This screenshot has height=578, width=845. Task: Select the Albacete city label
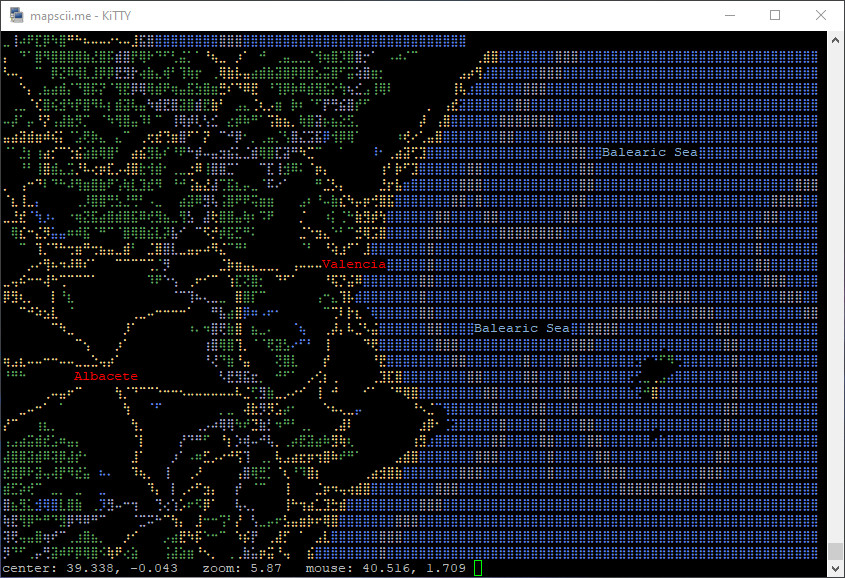click(106, 375)
